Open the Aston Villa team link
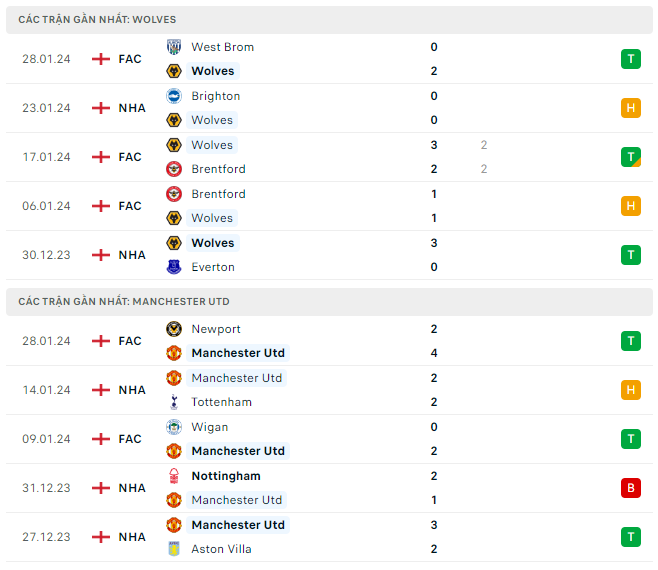 221,549
